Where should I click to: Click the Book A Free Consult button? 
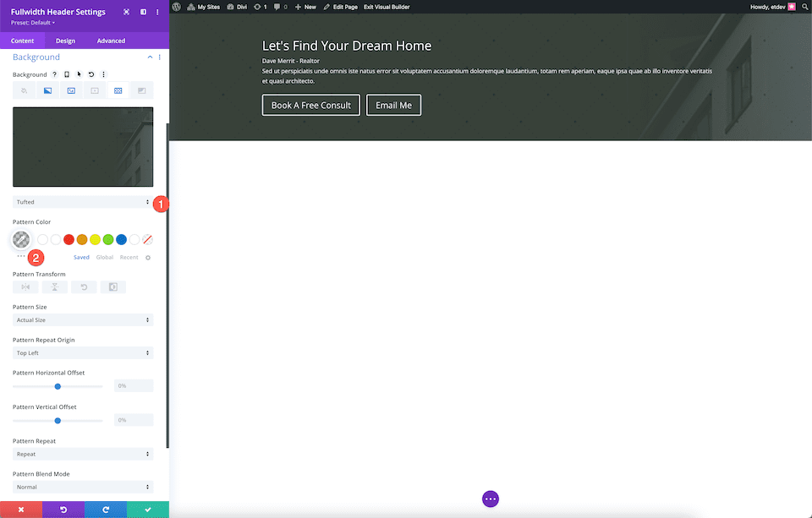point(311,105)
